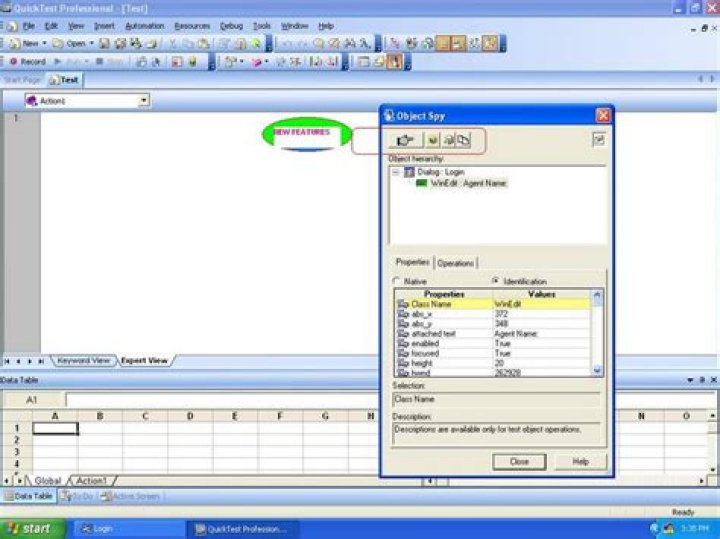Select the Global sheet tab
Screen dimensions: 720x539
click(x=48, y=481)
